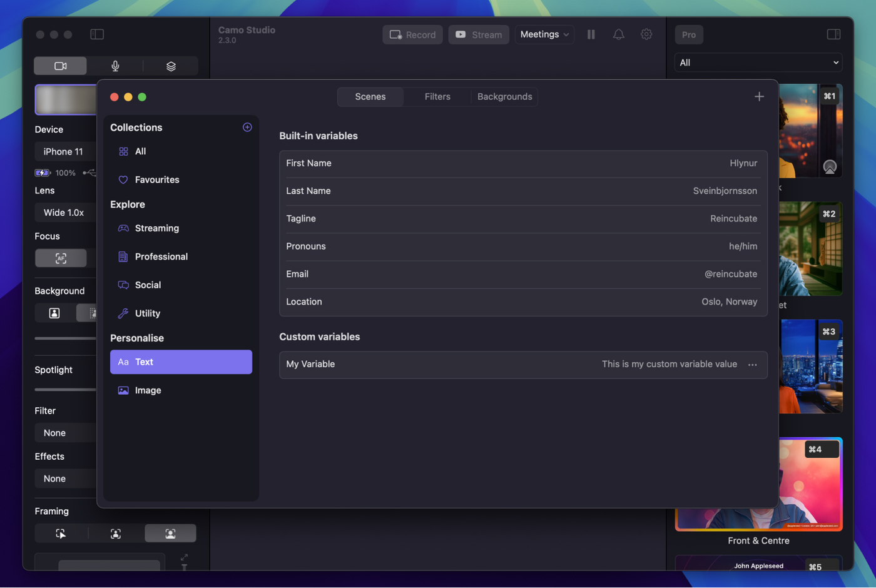Click the notifications bell icon
Screen dimensions: 876x588
click(x=618, y=35)
